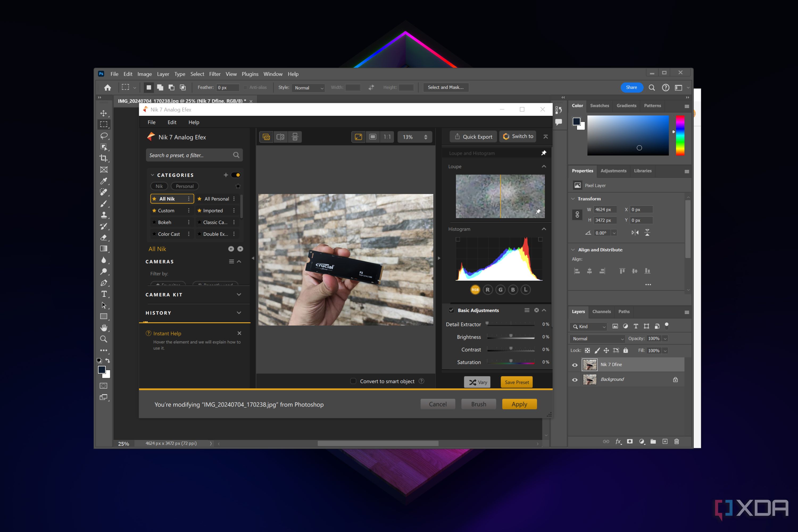This screenshot has width=798, height=532.
Task: Pick the Eyedropper tool
Action: [x=103, y=181]
